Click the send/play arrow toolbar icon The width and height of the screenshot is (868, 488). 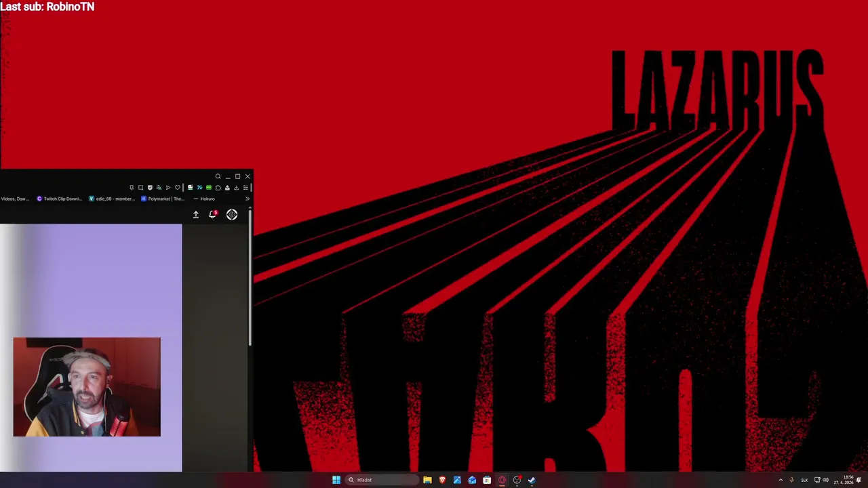[168, 188]
